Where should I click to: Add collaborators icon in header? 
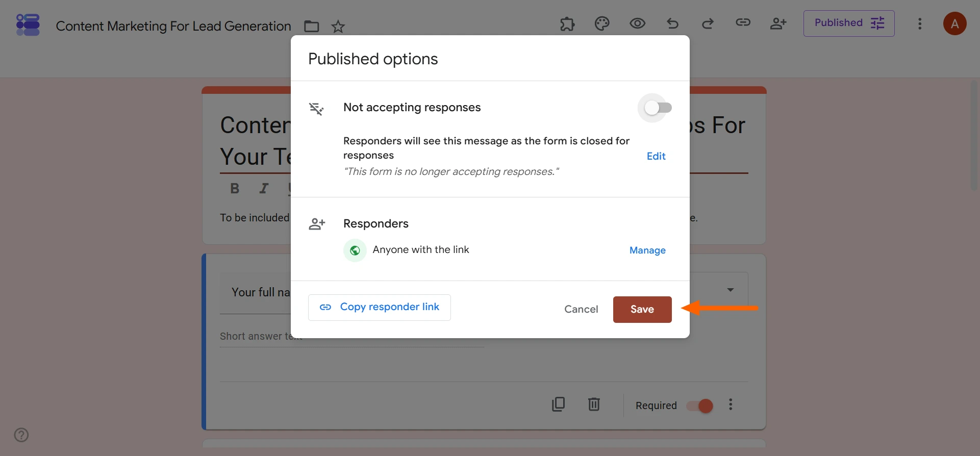point(778,23)
